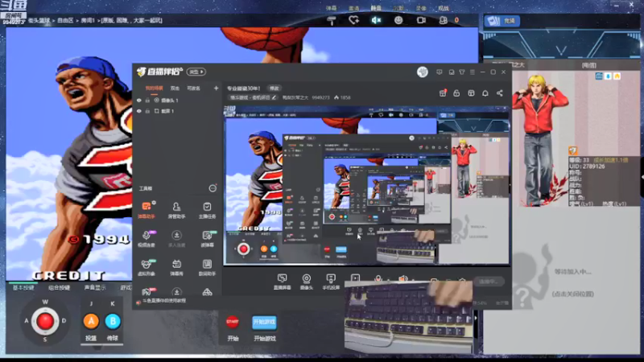
Task: Switch to the 声音显示 tab
Action: (95, 288)
